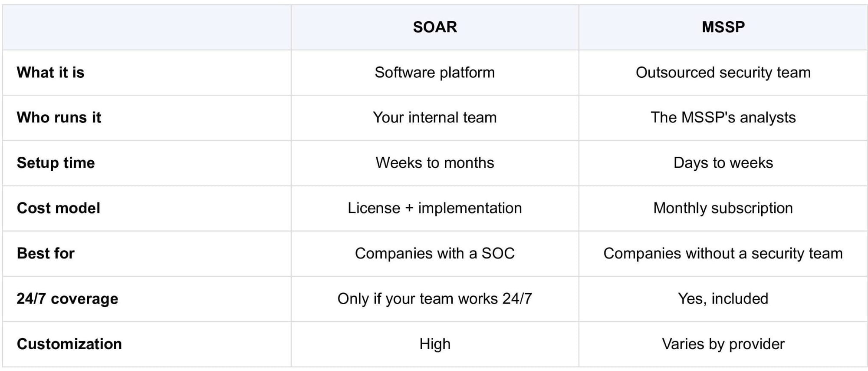Select the "Customization" row label

pos(69,344)
